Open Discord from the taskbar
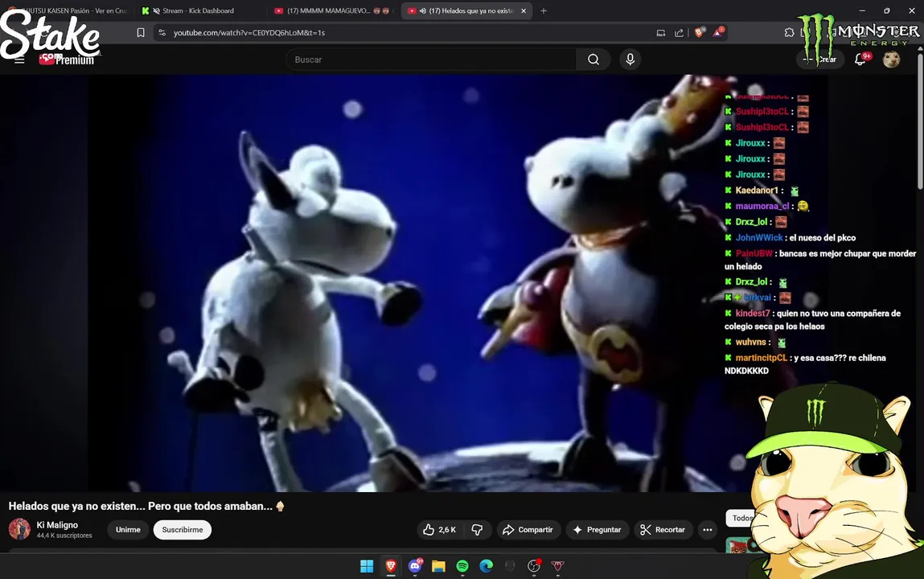Screen dimensions: 924x579 [x=415, y=566]
